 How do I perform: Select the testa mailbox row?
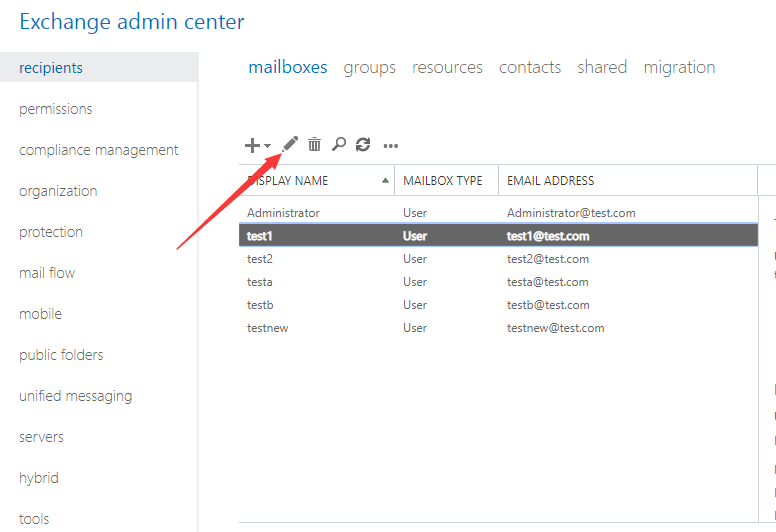coord(498,282)
